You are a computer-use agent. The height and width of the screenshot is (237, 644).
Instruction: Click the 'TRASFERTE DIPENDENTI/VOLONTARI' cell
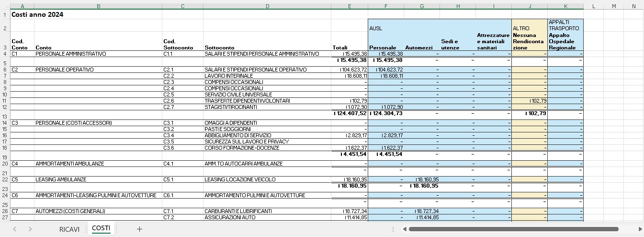pyautogui.click(x=267, y=101)
